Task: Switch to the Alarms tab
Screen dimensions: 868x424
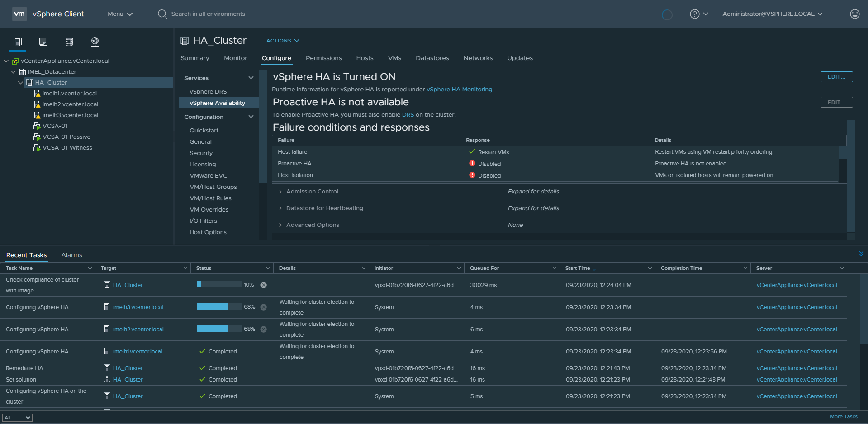Action: (72, 255)
